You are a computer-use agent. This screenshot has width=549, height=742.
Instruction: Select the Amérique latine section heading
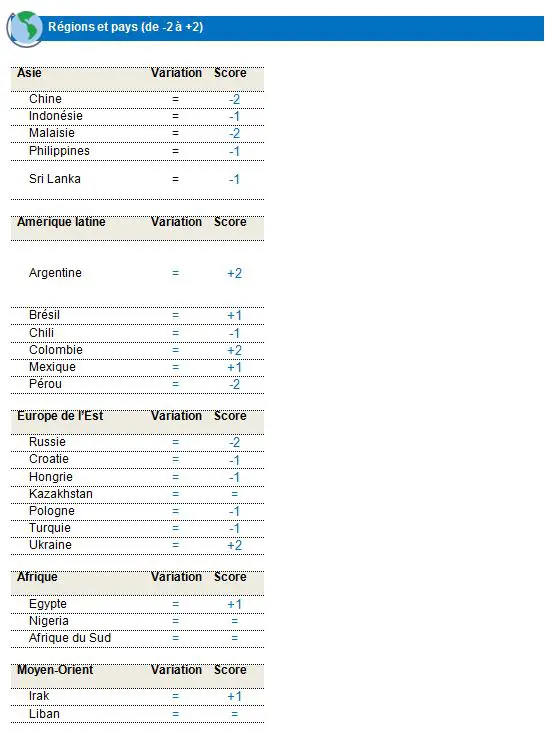(x=61, y=222)
